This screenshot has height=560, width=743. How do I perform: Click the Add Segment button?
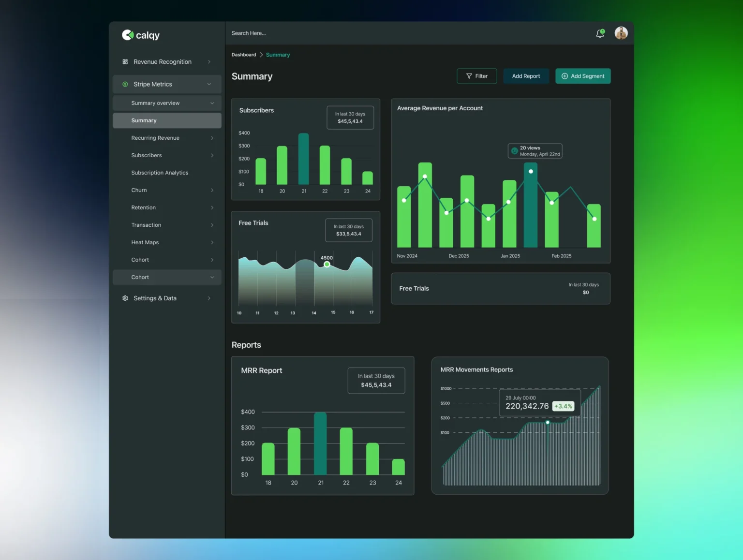[x=583, y=76]
